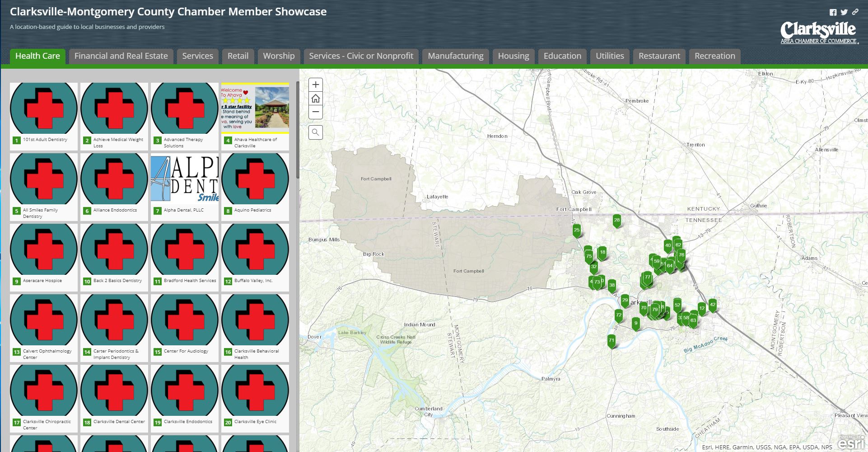The image size is (868, 452).
Task: Open Calvert Ophthalmology Center listing
Action: coord(44,328)
